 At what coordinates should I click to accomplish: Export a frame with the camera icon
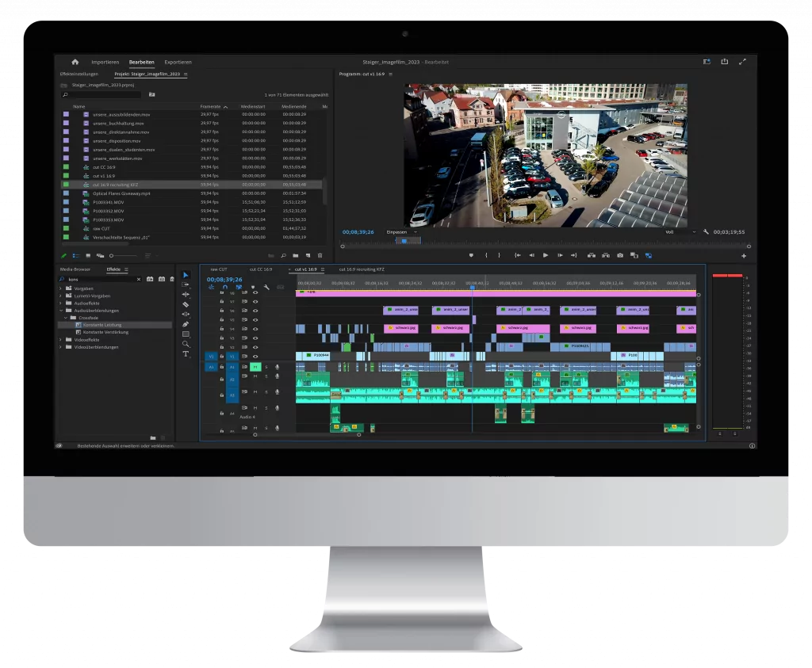point(620,255)
